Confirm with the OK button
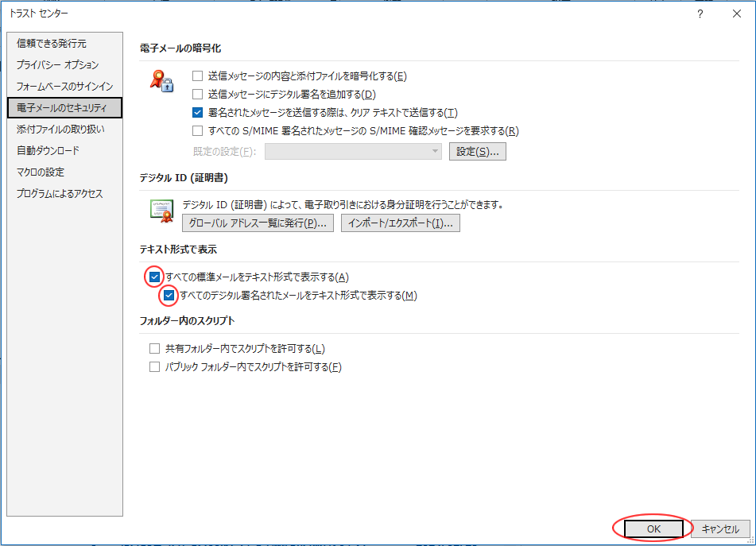This screenshot has height=546, width=756. click(x=653, y=529)
